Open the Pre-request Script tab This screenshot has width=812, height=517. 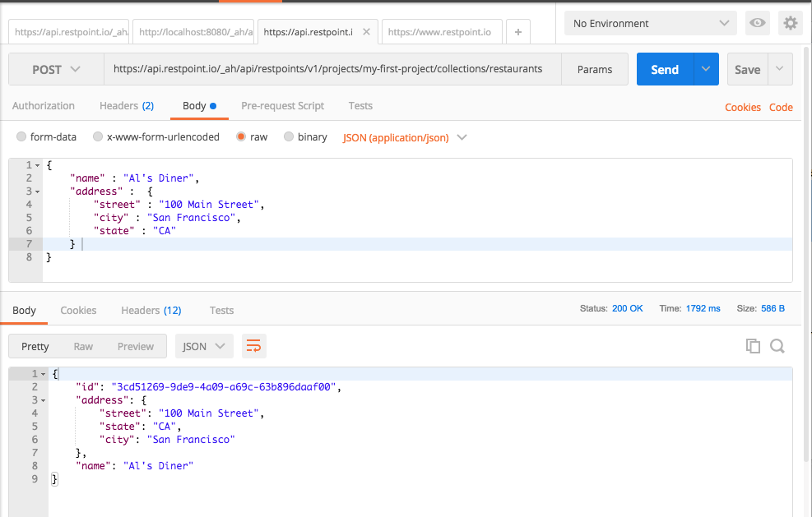click(x=283, y=105)
